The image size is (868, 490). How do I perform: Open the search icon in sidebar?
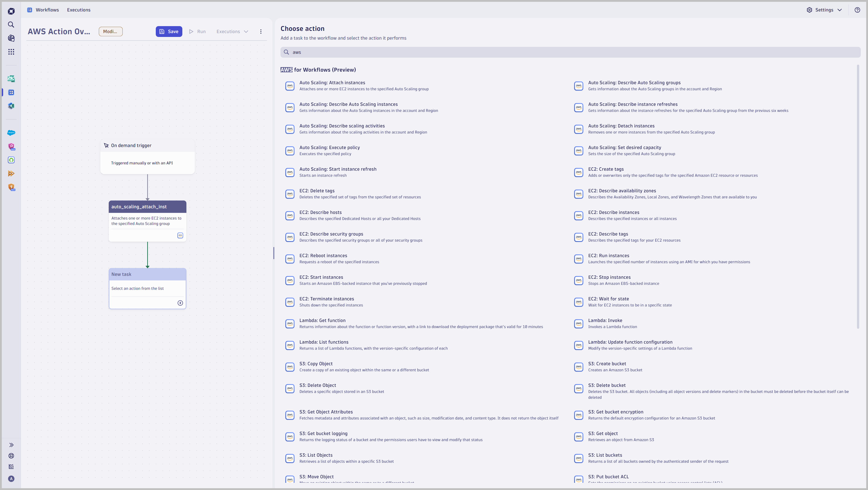coord(11,25)
